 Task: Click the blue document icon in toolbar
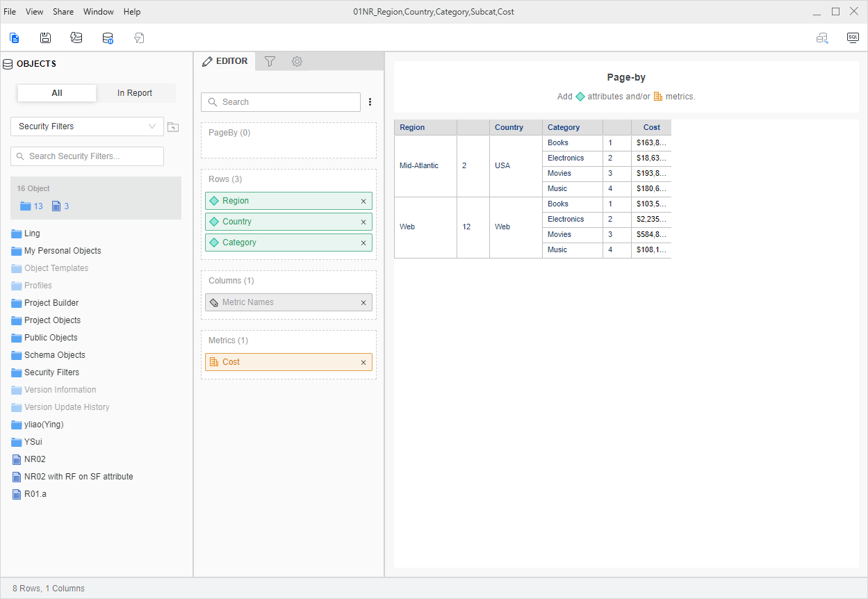tap(15, 38)
